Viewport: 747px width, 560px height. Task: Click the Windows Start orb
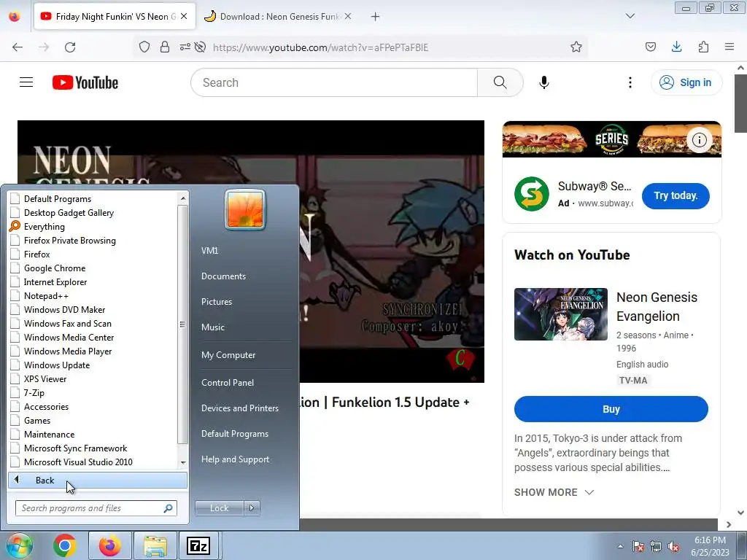click(20, 545)
